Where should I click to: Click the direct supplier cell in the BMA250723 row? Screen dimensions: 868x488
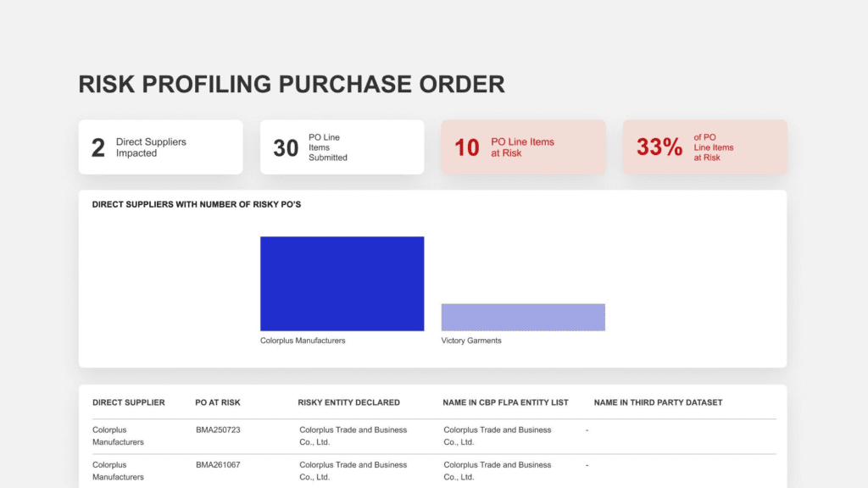click(x=118, y=435)
